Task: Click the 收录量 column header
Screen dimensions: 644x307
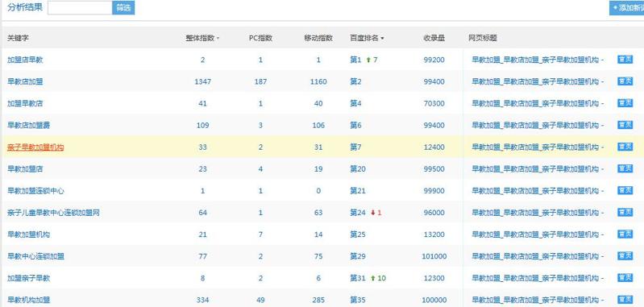Action: [x=434, y=38]
